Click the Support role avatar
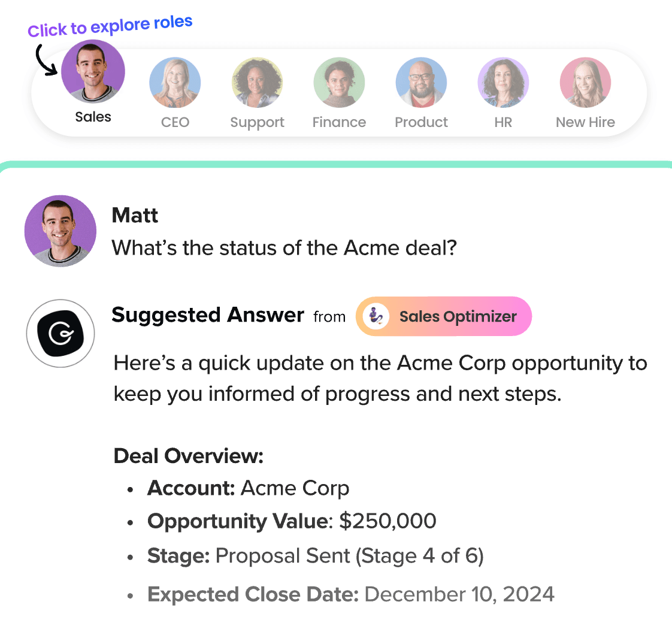Viewport: 672px width, 635px height. 257,82
